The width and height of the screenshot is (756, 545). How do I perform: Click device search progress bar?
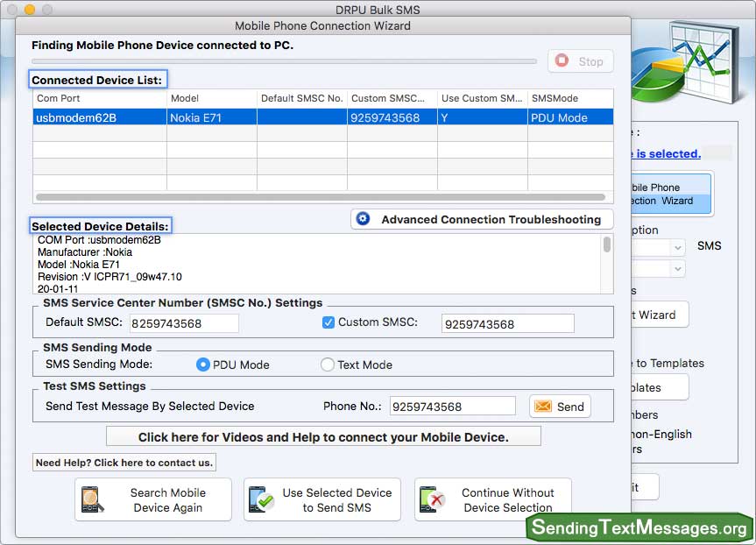(x=284, y=61)
